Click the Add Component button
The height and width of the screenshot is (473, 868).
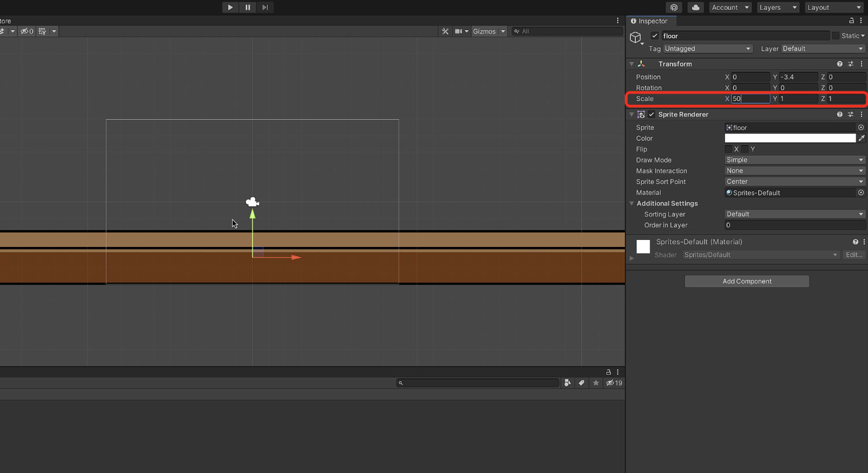coord(746,282)
